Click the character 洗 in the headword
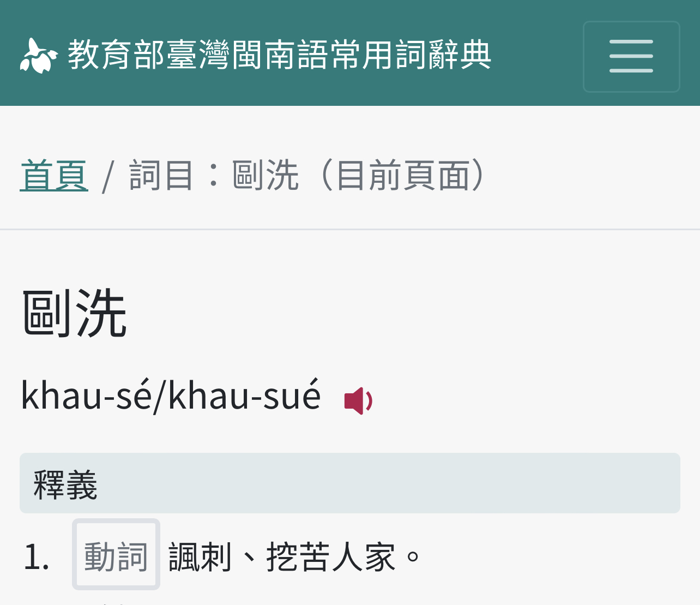 pyautogui.click(x=101, y=313)
